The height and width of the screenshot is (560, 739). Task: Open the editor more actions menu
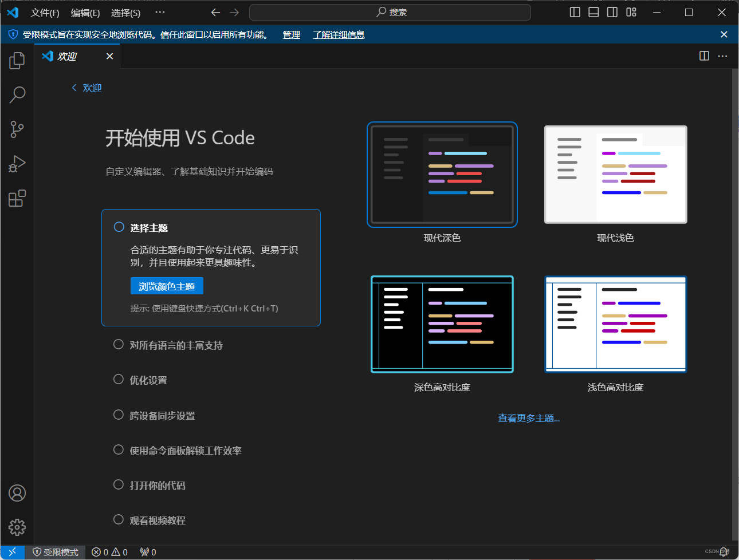722,56
